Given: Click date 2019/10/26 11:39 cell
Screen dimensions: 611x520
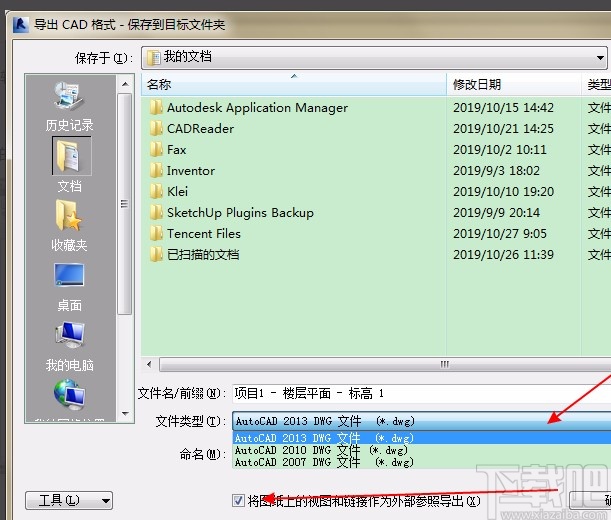Looking at the screenshot, I should 503,255.
